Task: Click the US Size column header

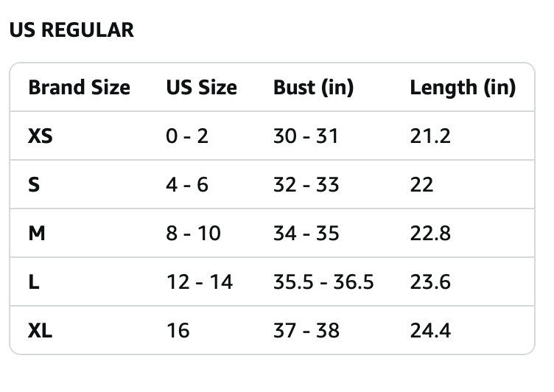Action: coord(201,88)
